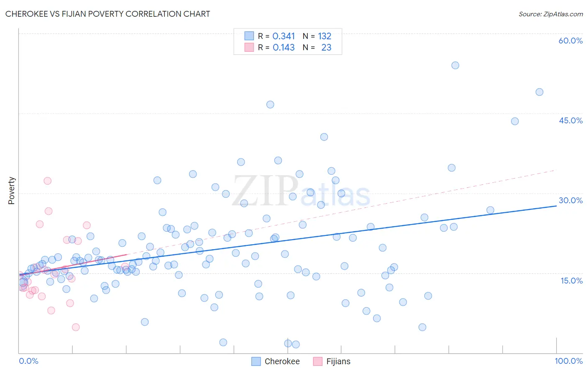The width and height of the screenshot is (588, 373).
Task: Click the Cherokee point near 43.5% at right
Action: tap(515, 121)
